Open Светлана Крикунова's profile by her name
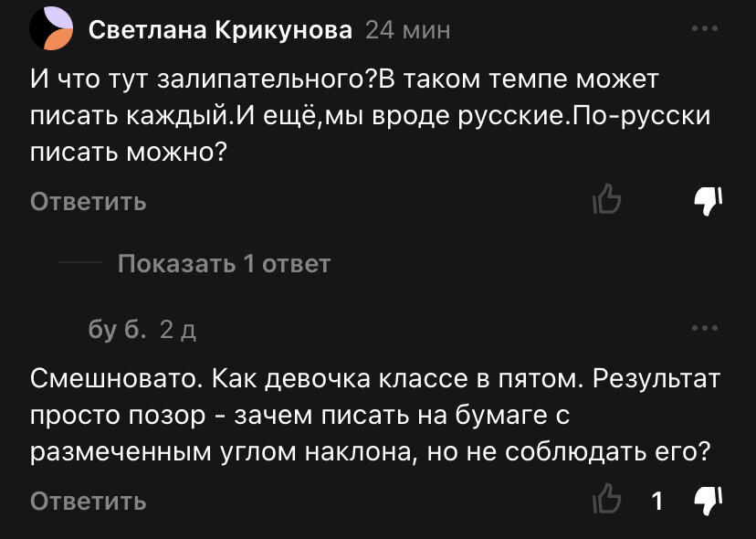Image resolution: width=756 pixels, height=539 pixels. 218,28
